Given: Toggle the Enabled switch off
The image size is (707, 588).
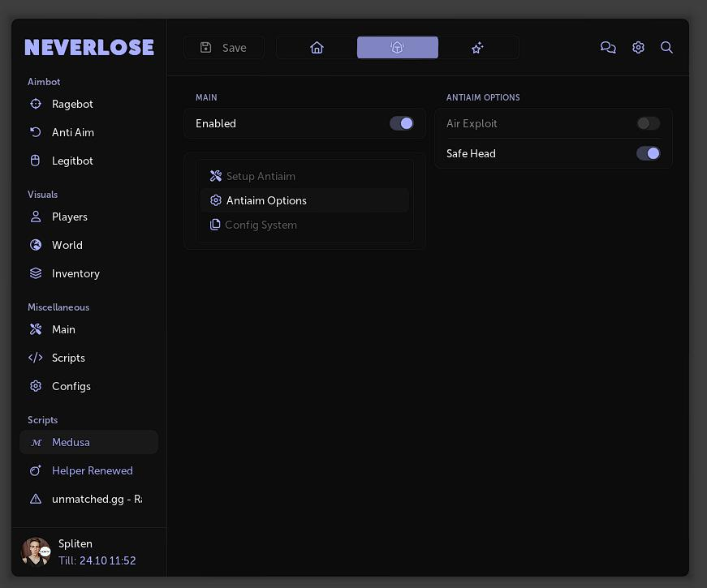Looking at the screenshot, I should coord(401,123).
